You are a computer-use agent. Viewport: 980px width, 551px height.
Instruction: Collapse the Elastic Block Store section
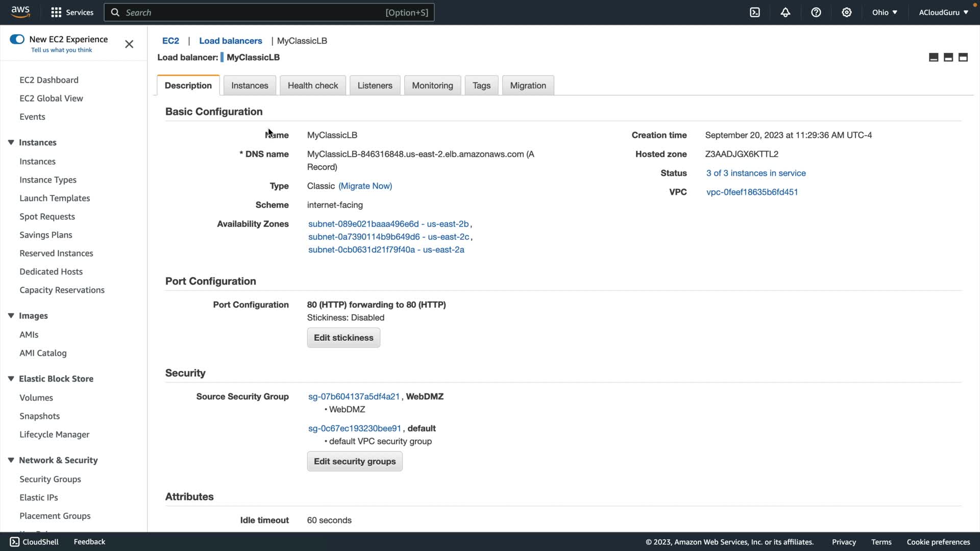pyautogui.click(x=11, y=379)
